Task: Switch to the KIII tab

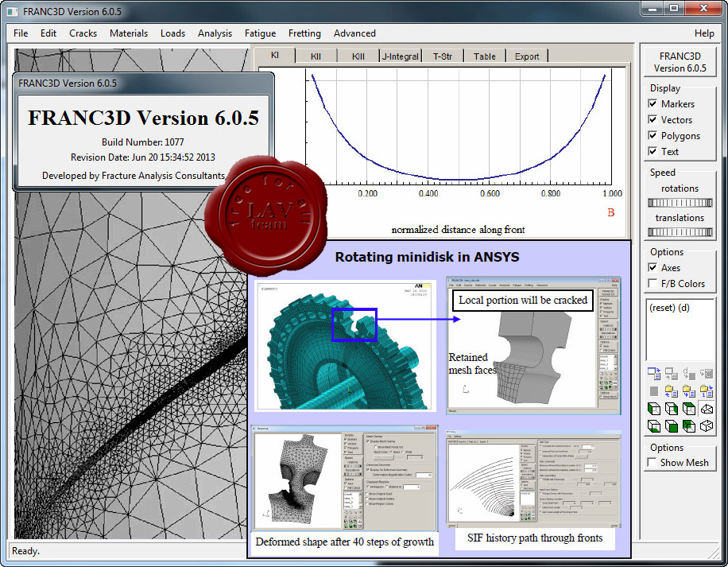Action: click(358, 56)
